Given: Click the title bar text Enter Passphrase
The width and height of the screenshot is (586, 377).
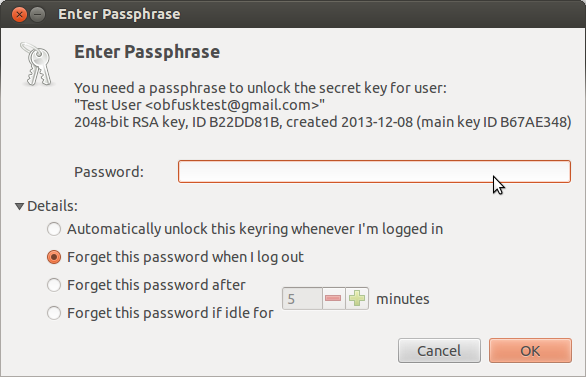Looking at the screenshot, I should [x=119, y=14].
